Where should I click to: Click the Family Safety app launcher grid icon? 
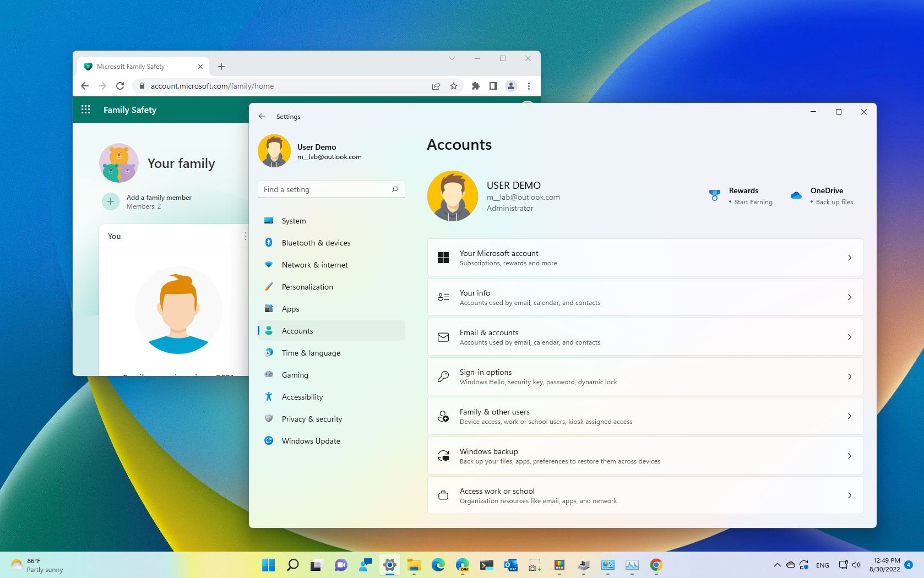click(x=85, y=110)
